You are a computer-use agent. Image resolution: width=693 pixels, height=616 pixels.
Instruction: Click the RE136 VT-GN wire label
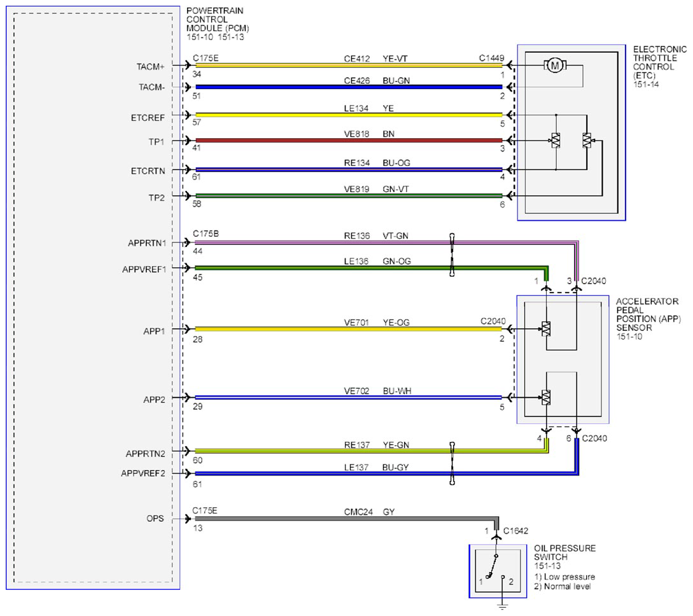coord(376,236)
